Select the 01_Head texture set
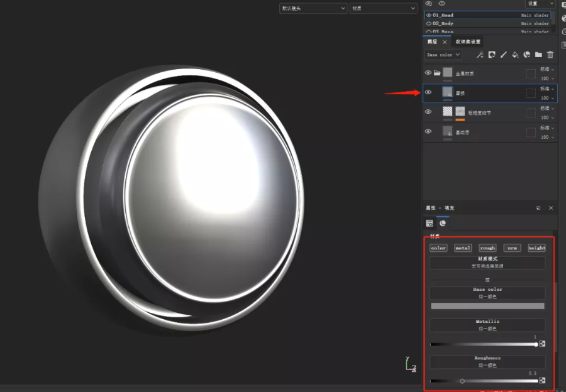The image size is (566, 392). 487,15
